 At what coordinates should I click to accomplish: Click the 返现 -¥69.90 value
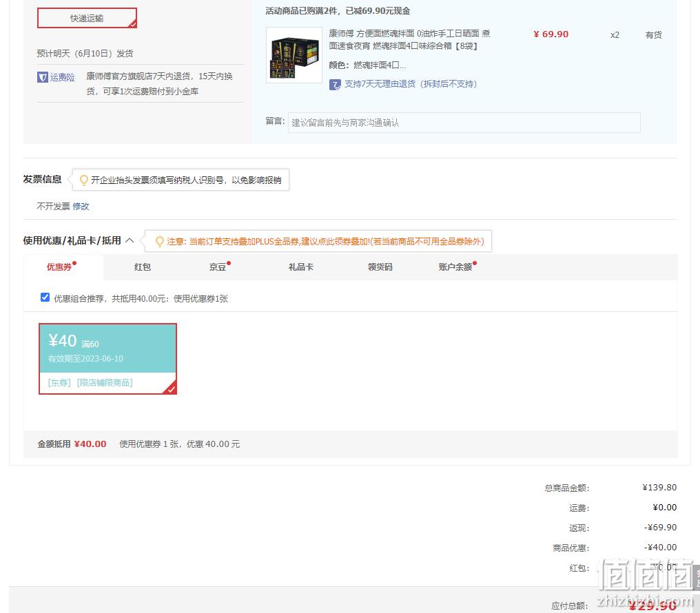tap(660, 528)
